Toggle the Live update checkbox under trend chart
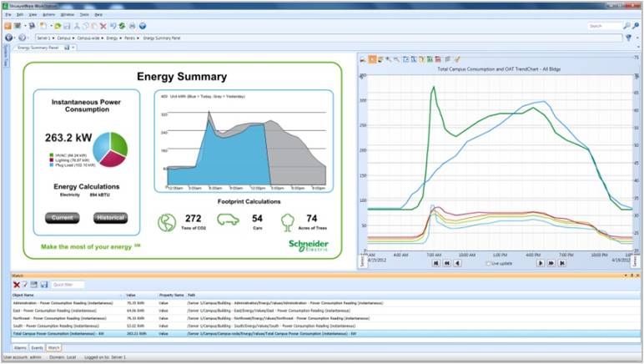Screen dimensions: 644x364 [488, 263]
